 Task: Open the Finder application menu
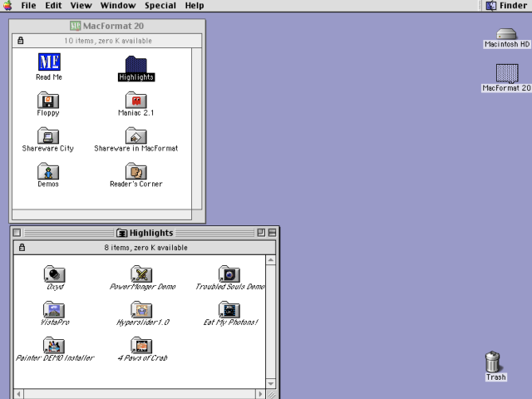(506, 6)
